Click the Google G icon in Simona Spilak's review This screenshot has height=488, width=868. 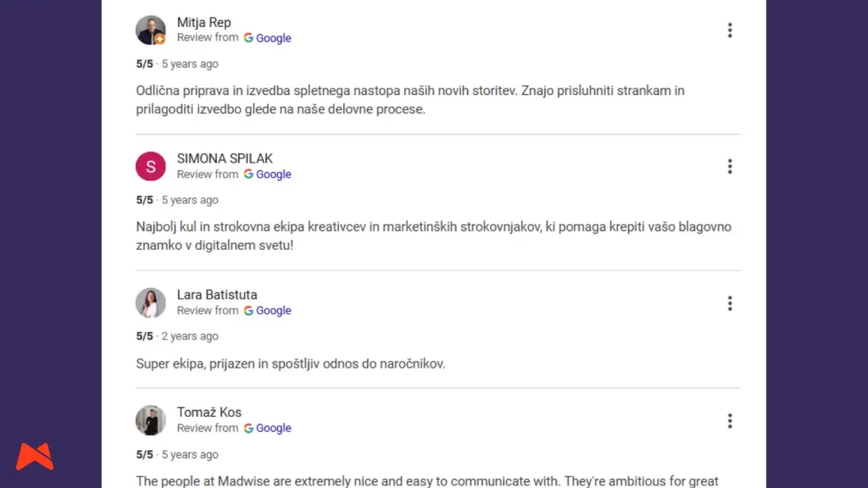[x=248, y=175]
